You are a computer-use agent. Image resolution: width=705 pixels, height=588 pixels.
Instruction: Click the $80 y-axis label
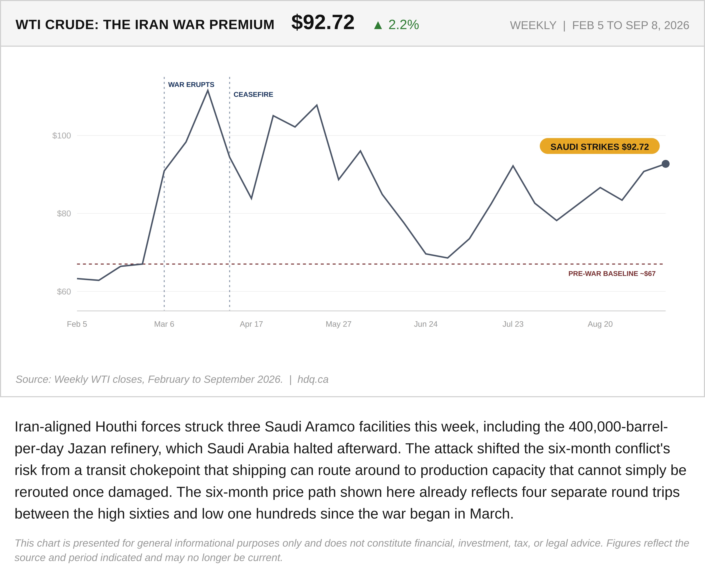[x=64, y=214]
